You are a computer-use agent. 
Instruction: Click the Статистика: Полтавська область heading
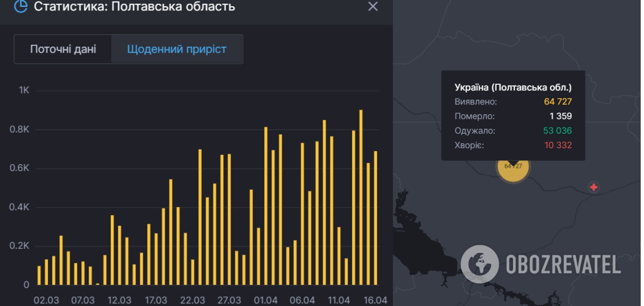(134, 6)
